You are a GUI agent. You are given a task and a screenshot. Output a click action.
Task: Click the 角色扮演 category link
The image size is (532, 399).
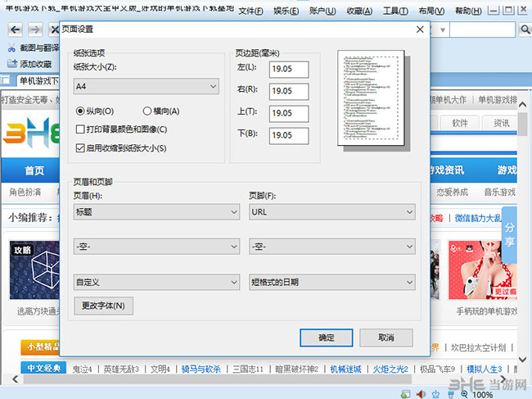25,193
